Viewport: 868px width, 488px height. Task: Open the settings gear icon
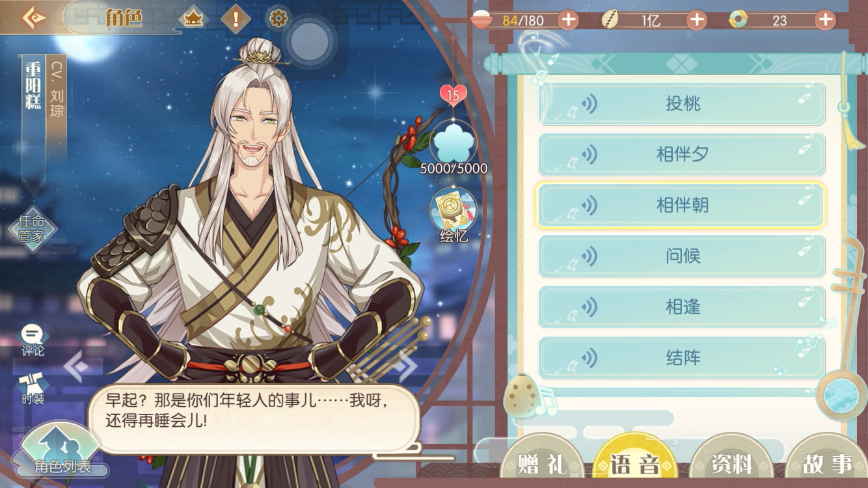278,18
